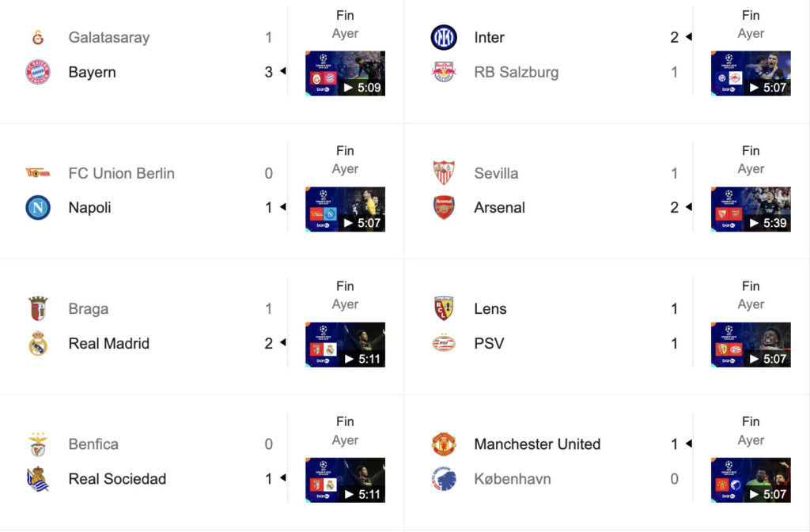Open the FC Union Berlin team name
Screen dimensions: 810x532
click(x=121, y=173)
